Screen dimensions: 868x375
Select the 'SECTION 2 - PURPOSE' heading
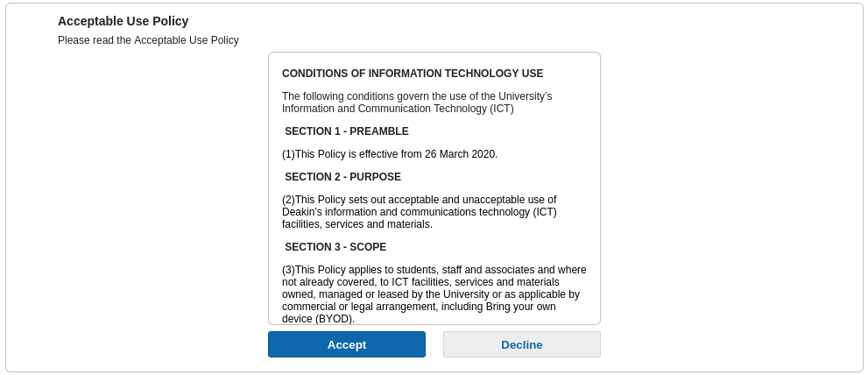(342, 177)
